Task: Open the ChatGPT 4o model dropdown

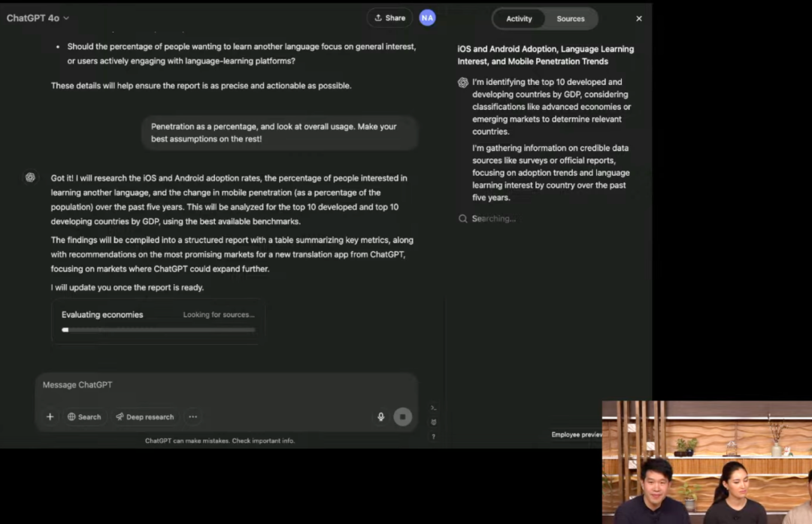Action: click(x=38, y=18)
